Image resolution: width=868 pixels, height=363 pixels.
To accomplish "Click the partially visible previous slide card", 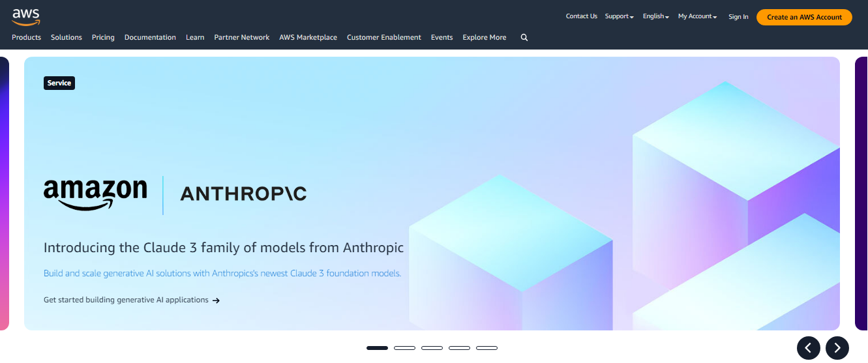I will [5, 194].
